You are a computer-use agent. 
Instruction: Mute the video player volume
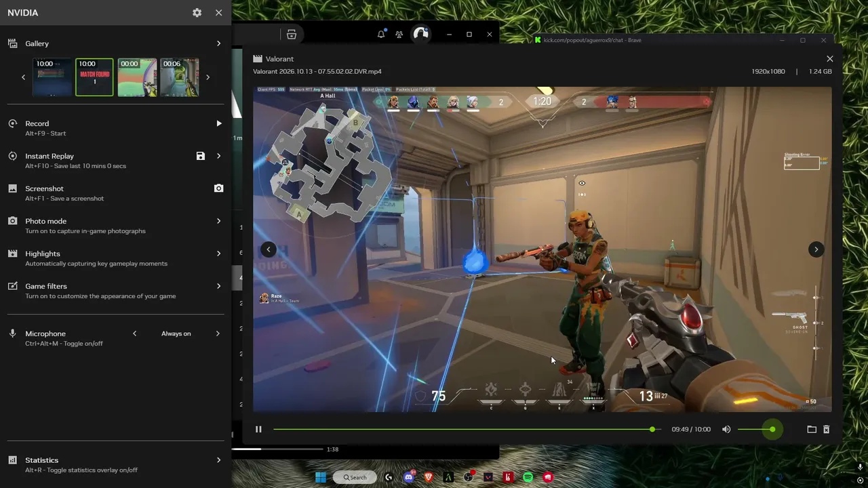pos(726,429)
